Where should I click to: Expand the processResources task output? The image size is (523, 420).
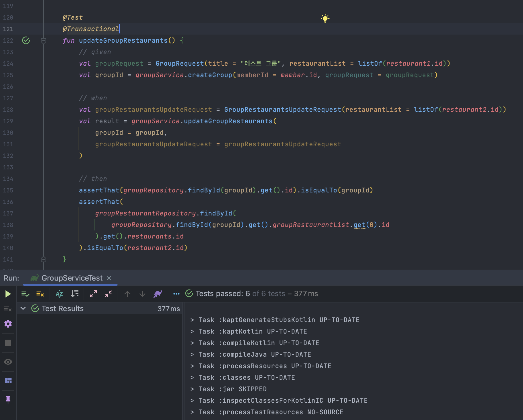(192, 366)
